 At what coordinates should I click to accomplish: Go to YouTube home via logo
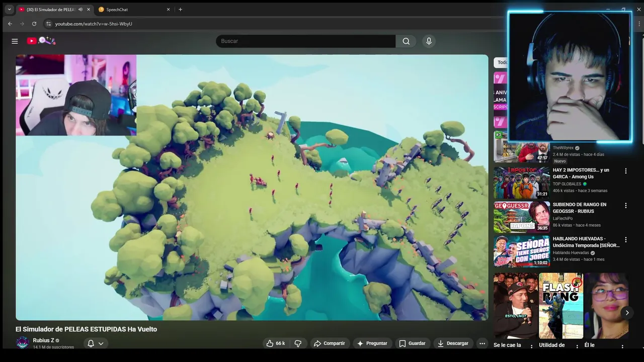click(41, 41)
